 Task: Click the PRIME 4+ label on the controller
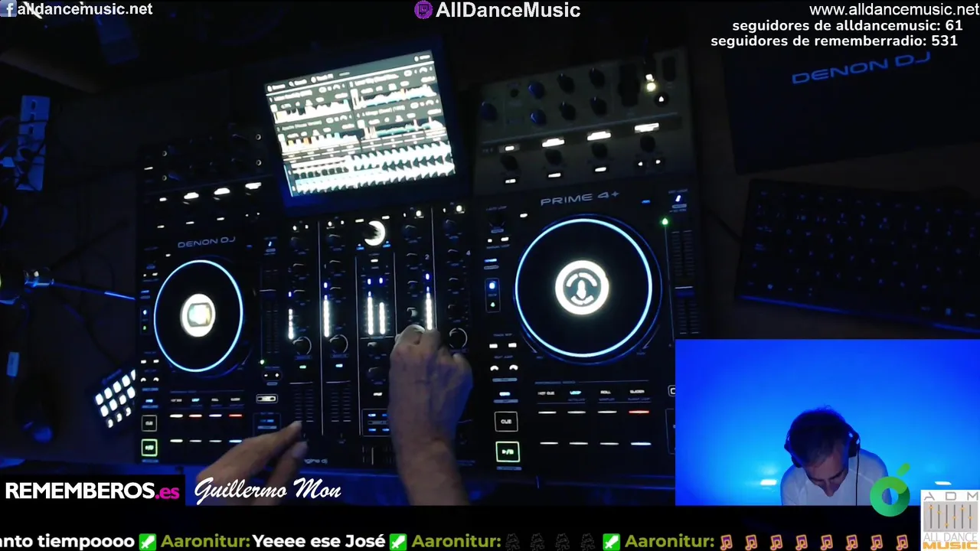[580, 200]
